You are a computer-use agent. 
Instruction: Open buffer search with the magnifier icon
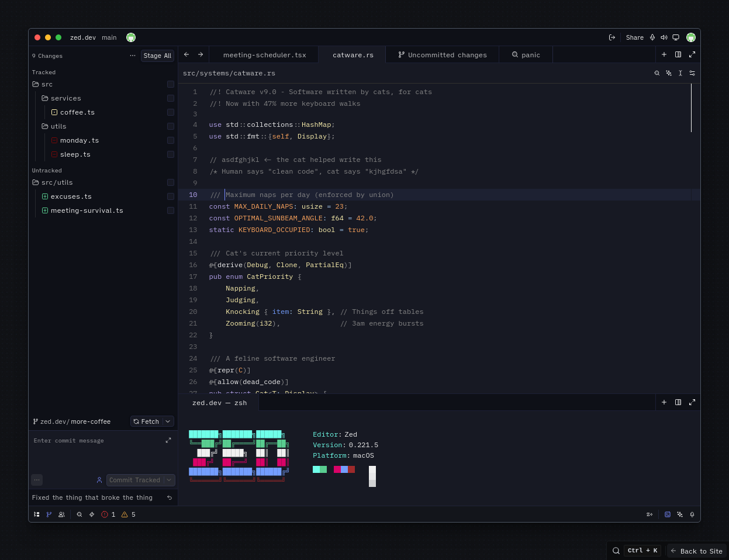pyautogui.click(x=657, y=73)
